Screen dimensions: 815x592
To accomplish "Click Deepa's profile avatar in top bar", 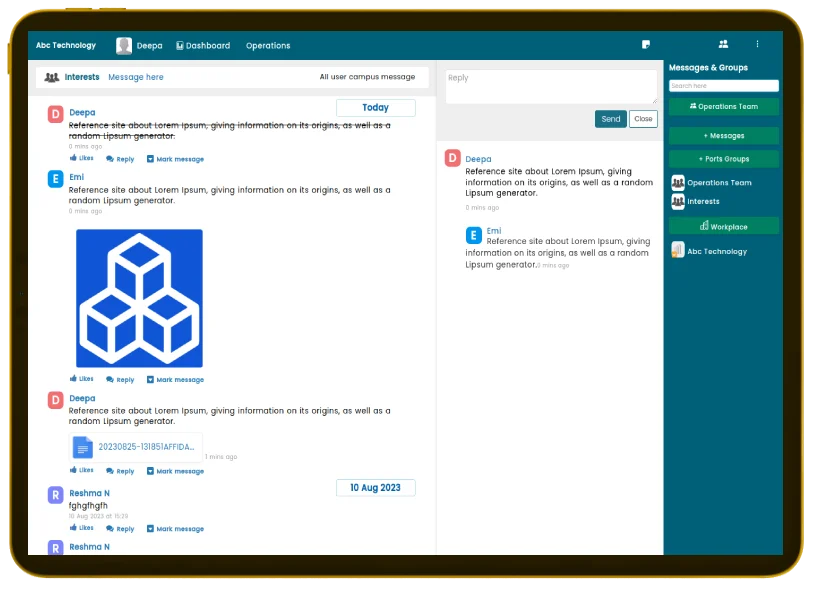I will point(124,46).
